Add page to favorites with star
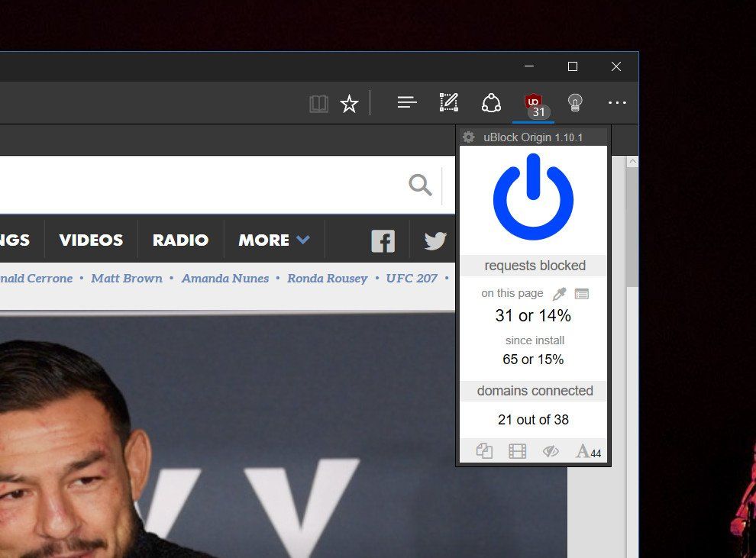Screen dimensions: 756x558 [x=349, y=104]
